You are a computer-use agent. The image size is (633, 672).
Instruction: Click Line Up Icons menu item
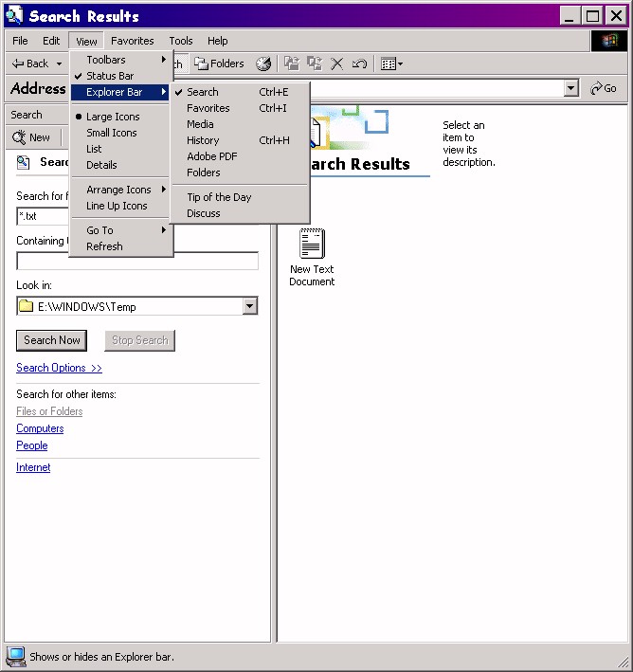pyautogui.click(x=120, y=206)
